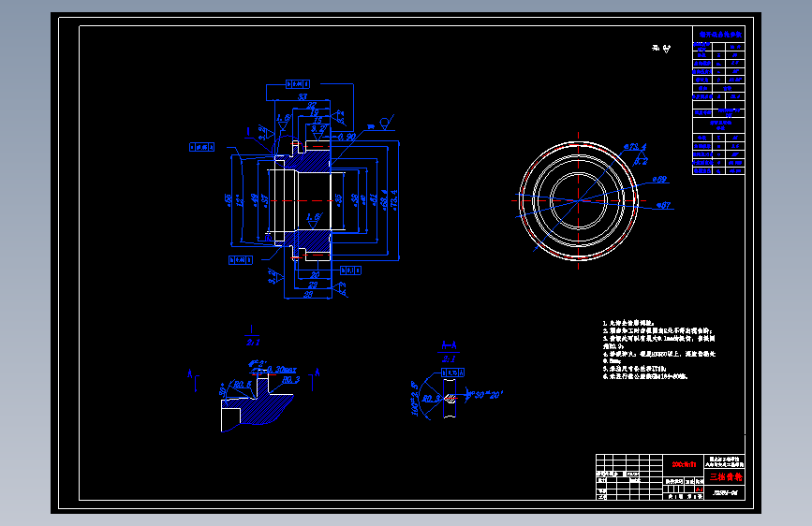Screen dimensions: 812x526
Task: Pick the ø73.4 leader label on circular view
Action: pos(635,147)
